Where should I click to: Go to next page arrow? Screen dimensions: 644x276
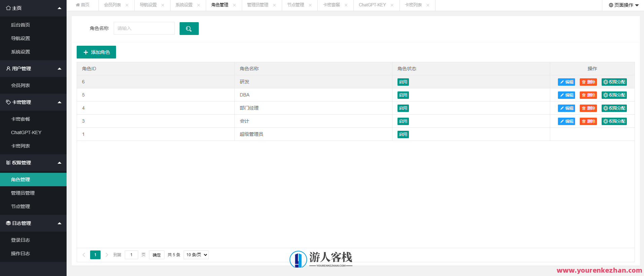tap(107, 255)
